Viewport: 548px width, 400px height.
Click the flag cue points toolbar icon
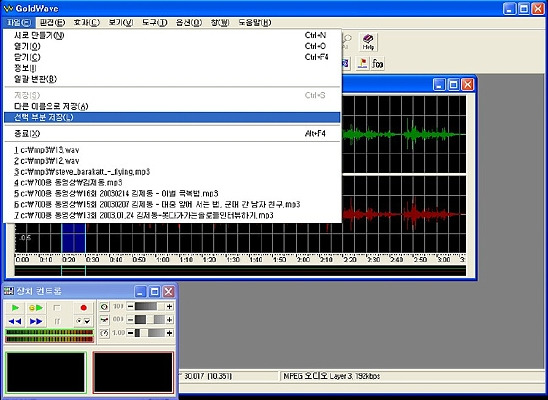point(363,64)
